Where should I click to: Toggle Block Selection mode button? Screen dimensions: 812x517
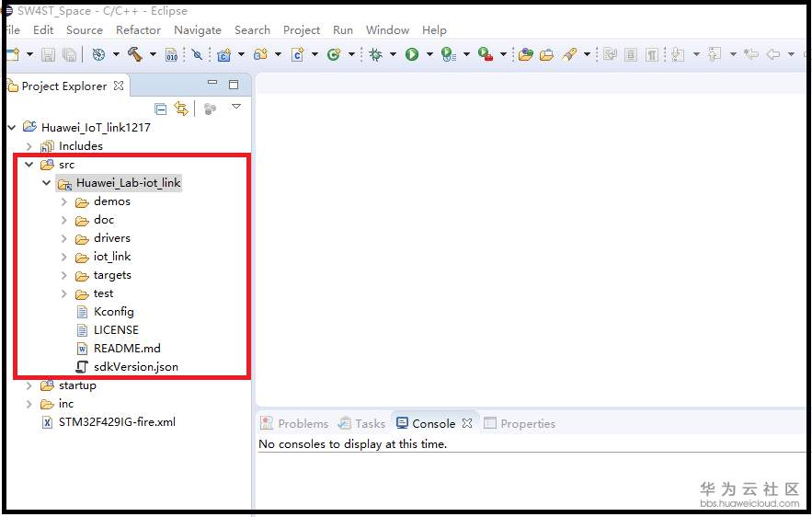click(631, 54)
